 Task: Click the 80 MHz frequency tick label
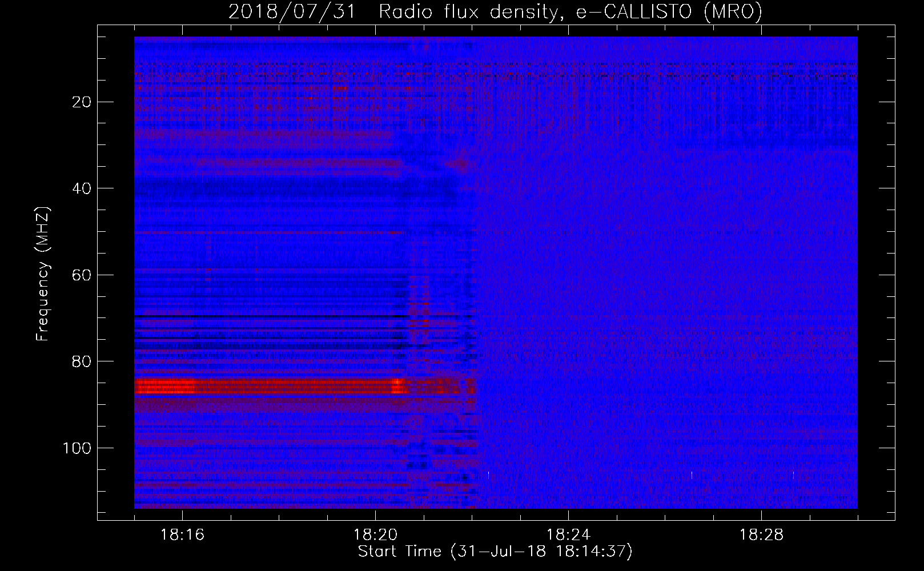click(82, 361)
